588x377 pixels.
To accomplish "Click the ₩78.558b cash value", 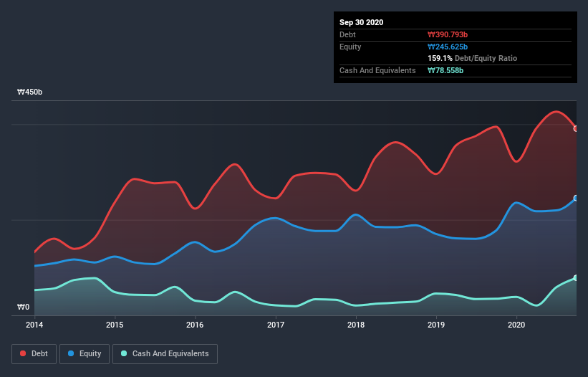I will 445,70.
